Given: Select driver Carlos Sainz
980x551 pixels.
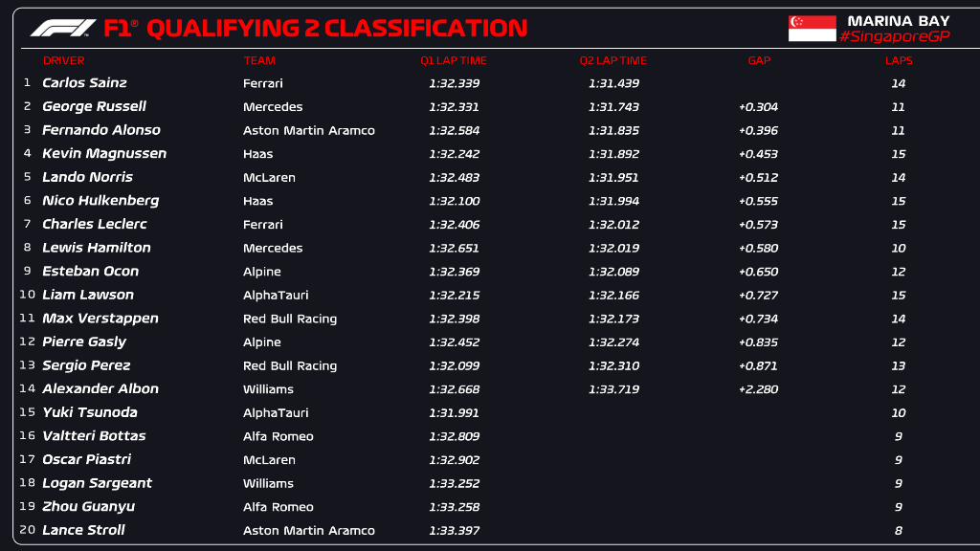Looking at the screenshot, I should pos(84,83).
